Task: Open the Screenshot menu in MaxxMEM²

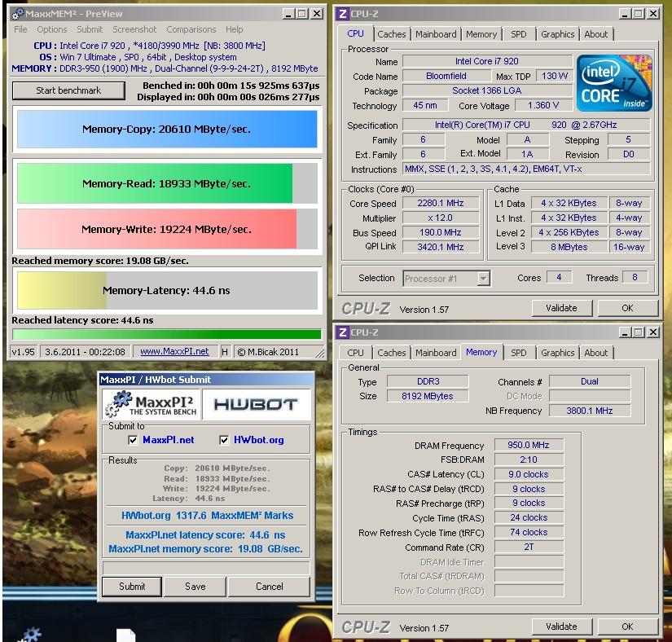Action: click(x=134, y=29)
